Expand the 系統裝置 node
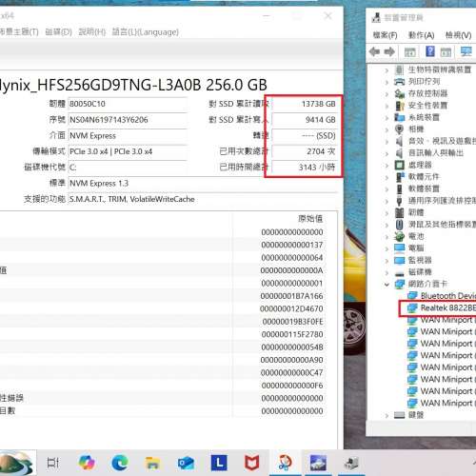The image size is (476, 476). [x=387, y=118]
